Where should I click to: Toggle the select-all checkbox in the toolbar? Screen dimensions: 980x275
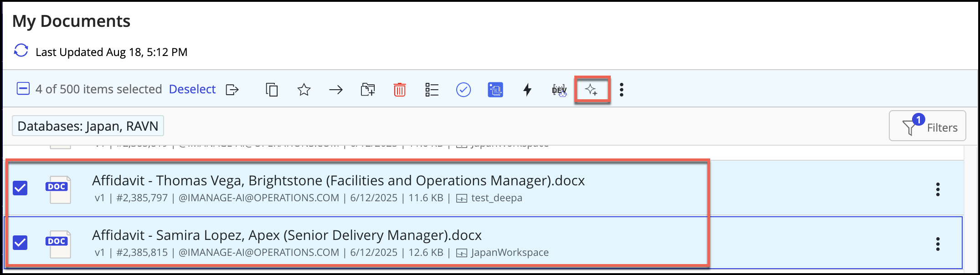(23, 88)
